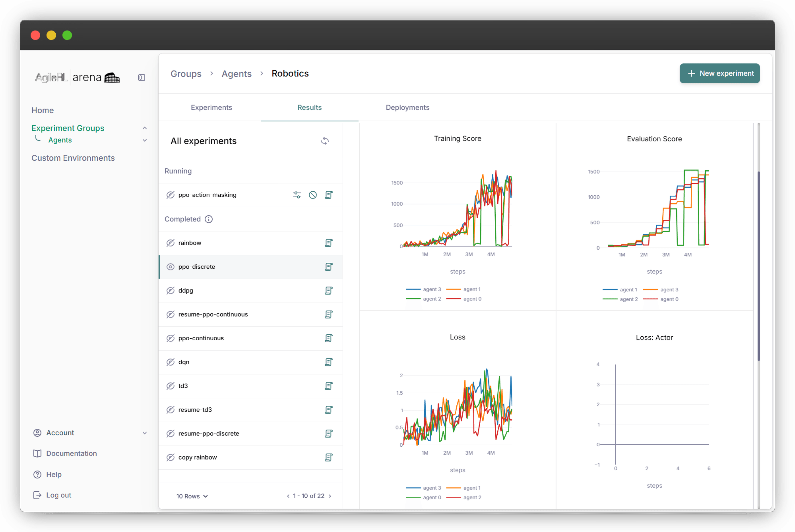Viewport: 795px width, 532px height.
Task: Open logs icon for rainbow experiment
Action: pos(328,243)
